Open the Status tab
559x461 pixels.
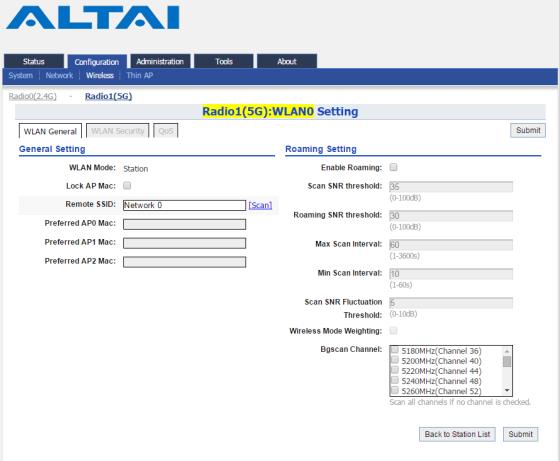34,61
